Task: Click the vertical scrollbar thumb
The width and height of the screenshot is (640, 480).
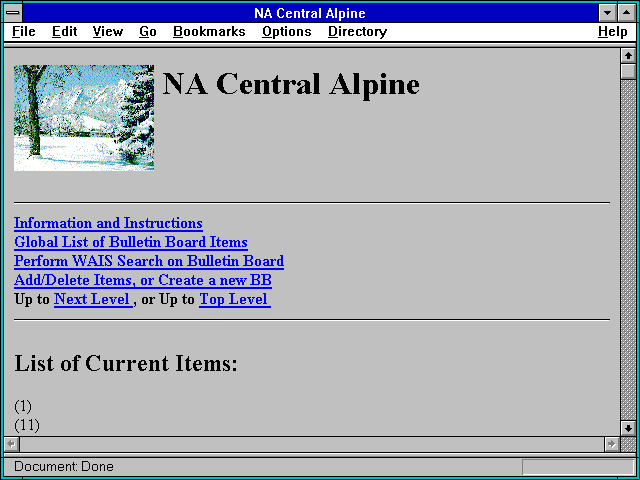Action: point(628,71)
